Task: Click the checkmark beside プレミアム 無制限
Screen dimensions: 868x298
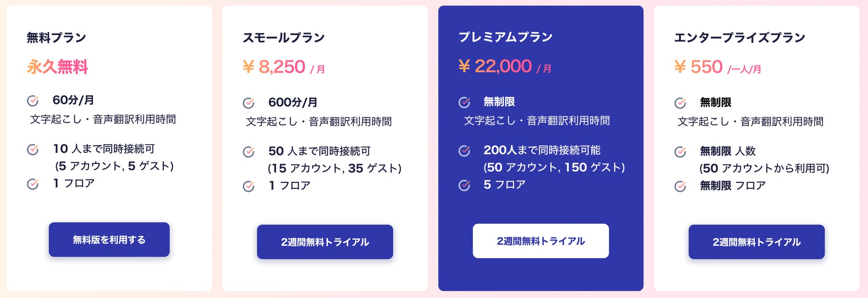Action: 465,102
